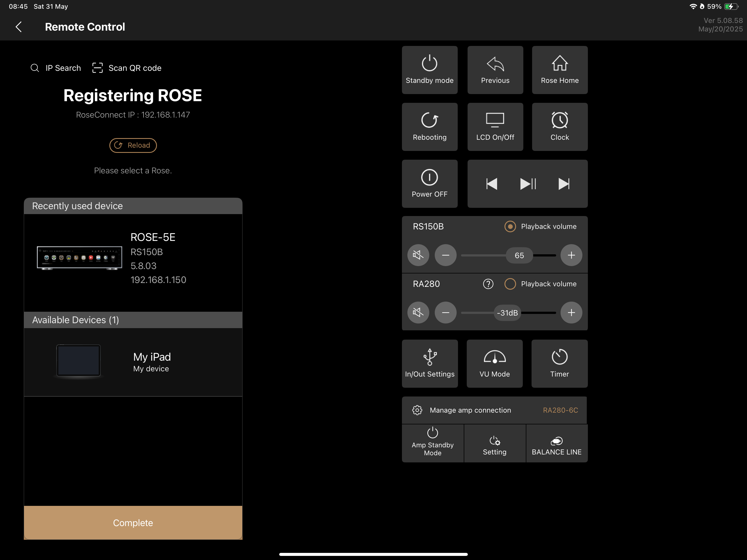
Task: Open Manage amp connection settings
Action: (494, 410)
